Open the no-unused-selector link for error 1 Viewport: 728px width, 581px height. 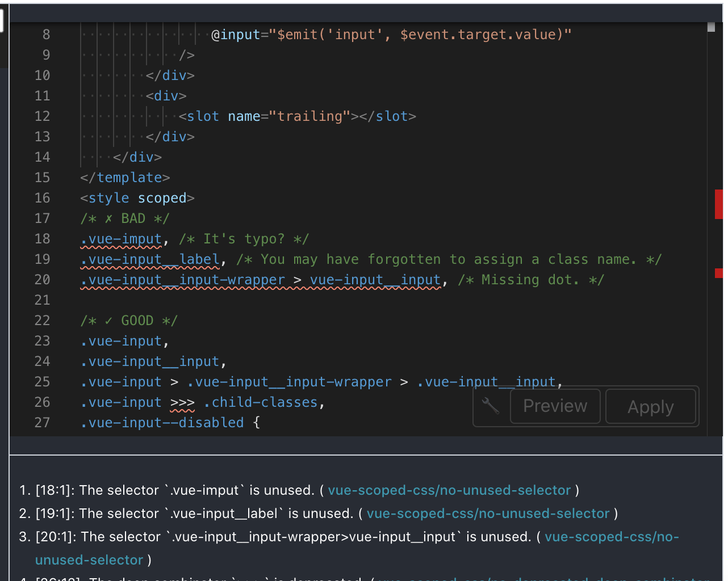point(449,490)
